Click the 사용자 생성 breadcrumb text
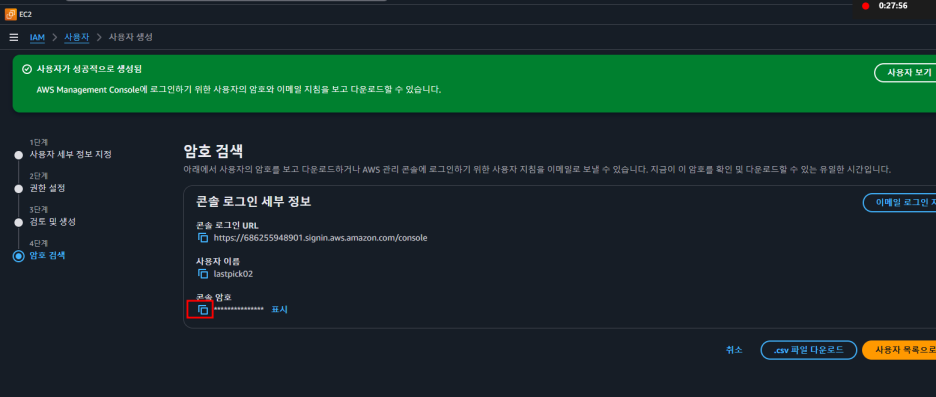This screenshot has width=936, height=397. [x=131, y=37]
